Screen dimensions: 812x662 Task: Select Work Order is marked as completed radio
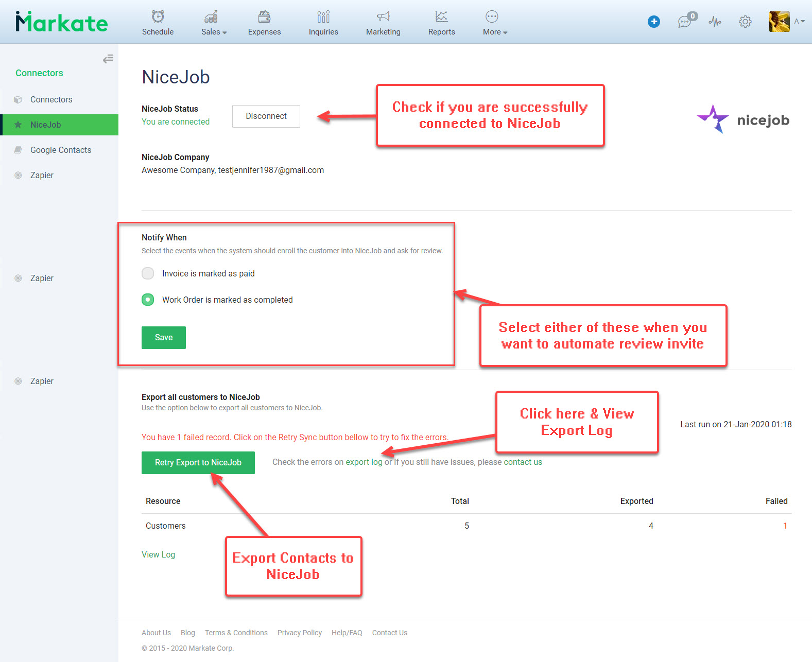pos(148,300)
